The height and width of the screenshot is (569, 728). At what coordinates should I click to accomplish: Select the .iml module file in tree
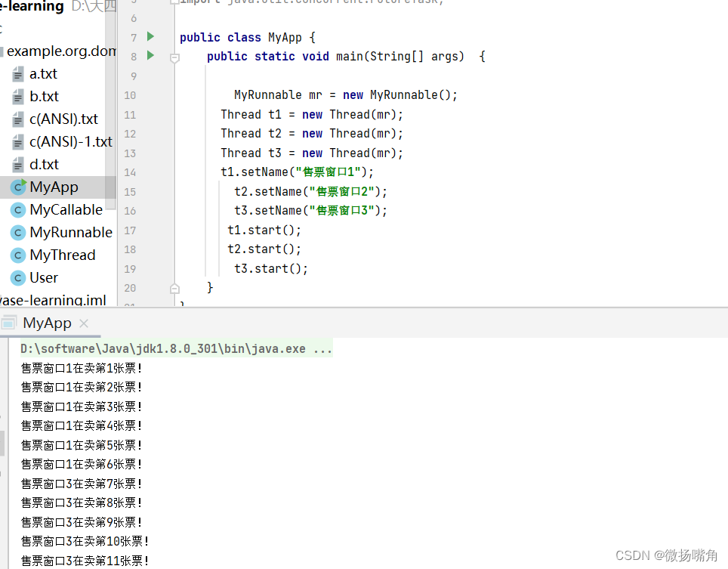[x=53, y=300]
